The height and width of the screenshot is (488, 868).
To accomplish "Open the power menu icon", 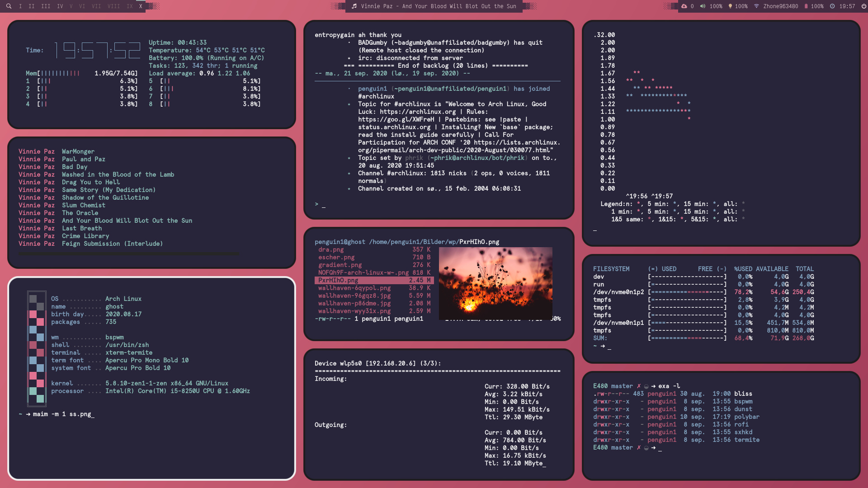I will pyautogui.click(x=863, y=6).
